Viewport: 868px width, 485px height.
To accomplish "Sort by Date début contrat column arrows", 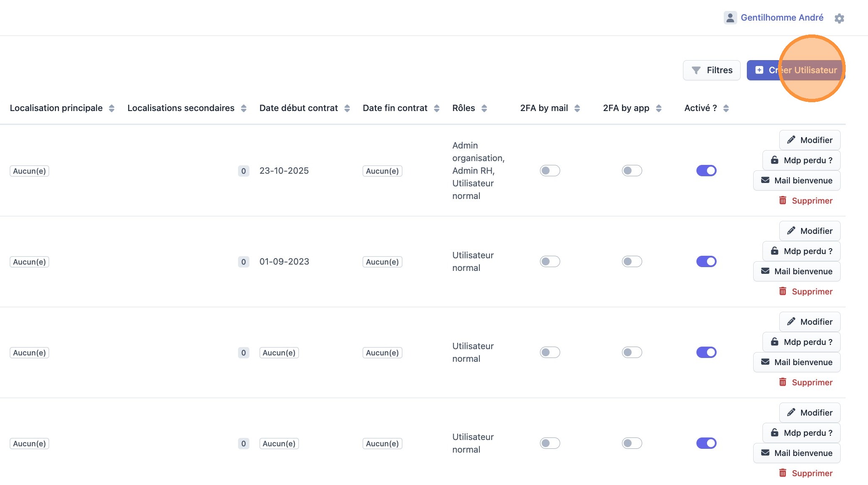I will (x=347, y=109).
